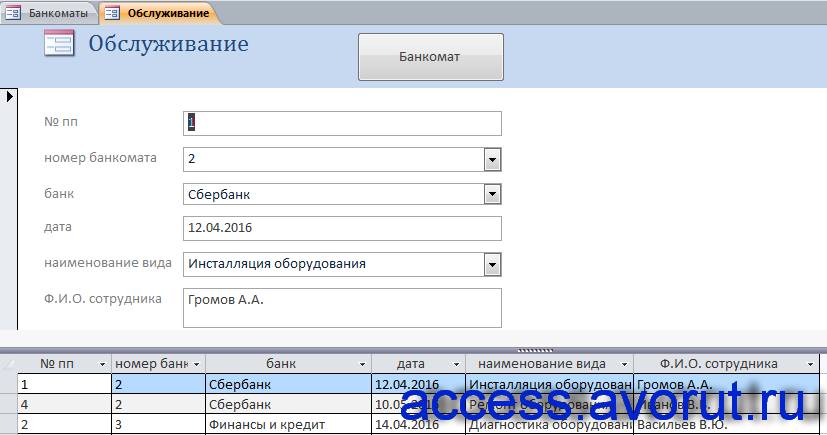
Task: Expand the банк combo box arrow
Action: point(492,194)
